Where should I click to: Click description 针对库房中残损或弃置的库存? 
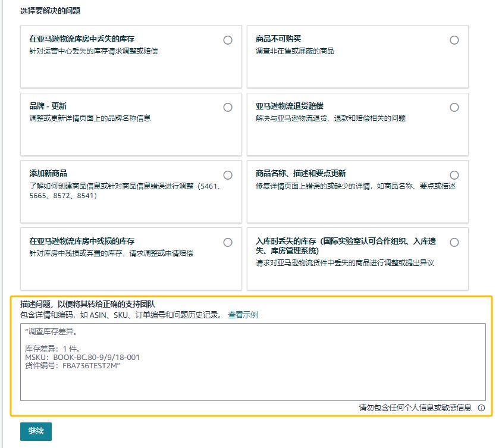(111, 253)
